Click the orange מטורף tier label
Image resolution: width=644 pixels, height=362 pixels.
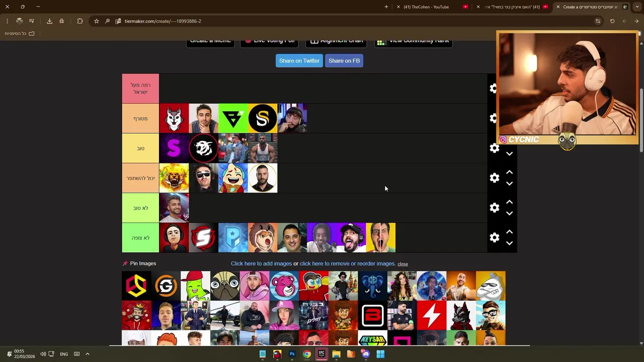[x=140, y=118]
